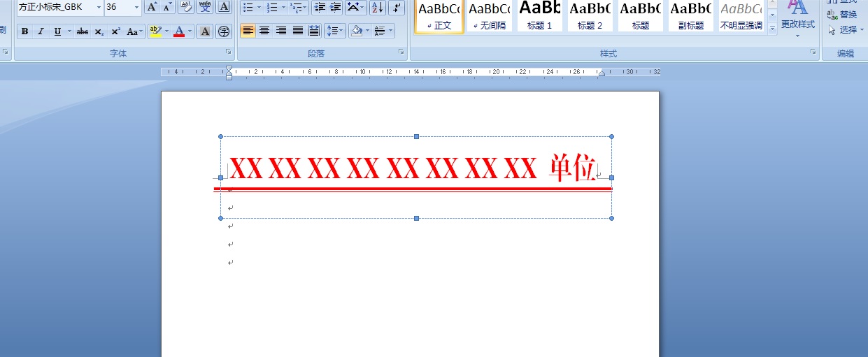
Task: Open the Paragraph dialog launcher
Action: (x=401, y=52)
